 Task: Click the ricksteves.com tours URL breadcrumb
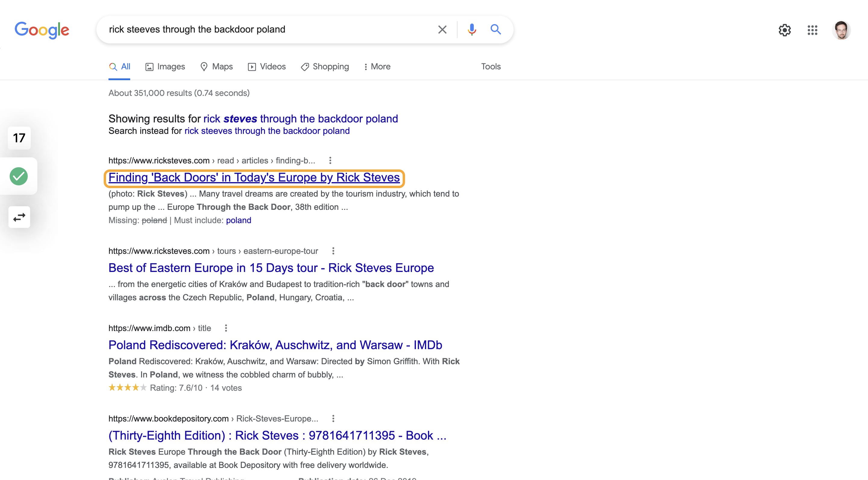(213, 251)
